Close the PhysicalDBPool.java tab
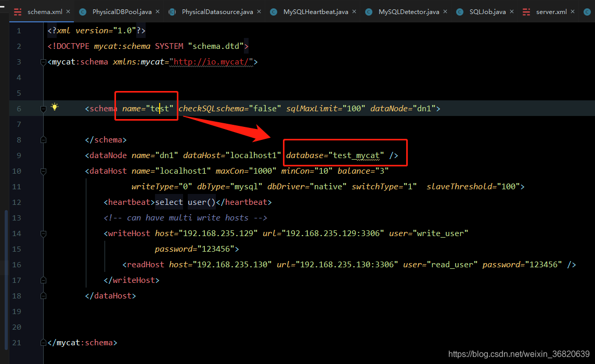 click(158, 12)
